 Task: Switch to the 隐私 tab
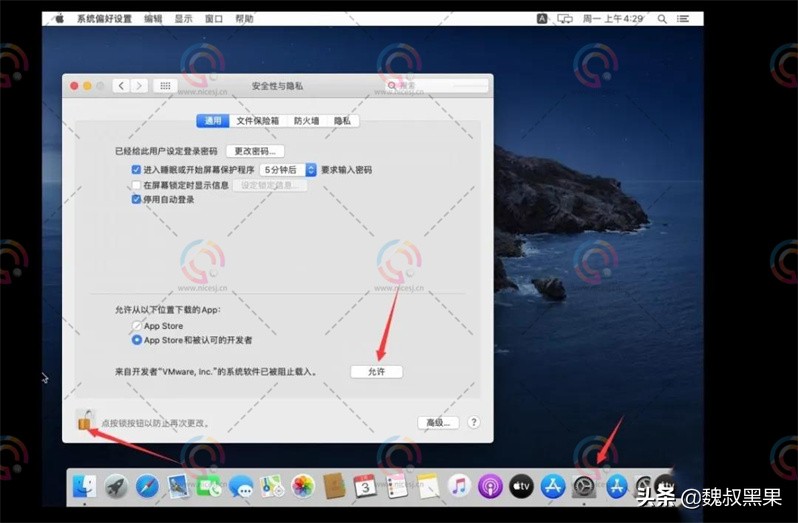click(x=343, y=121)
